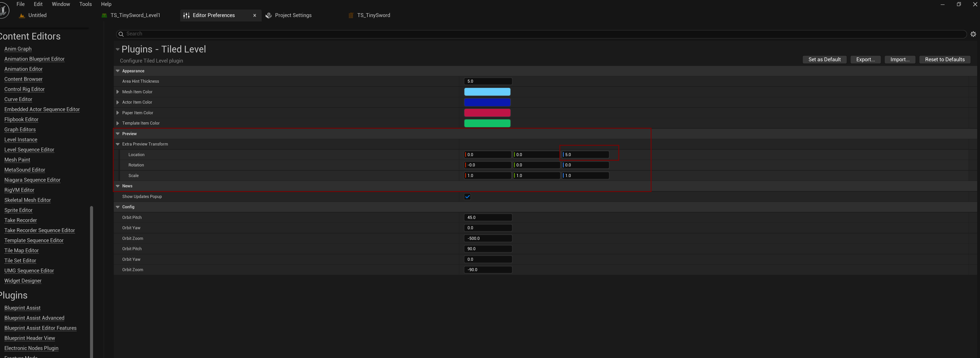This screenshot has height=358, width=980.
Task: Click the Editor Preferences sliders icon
Action: (186, 16)
